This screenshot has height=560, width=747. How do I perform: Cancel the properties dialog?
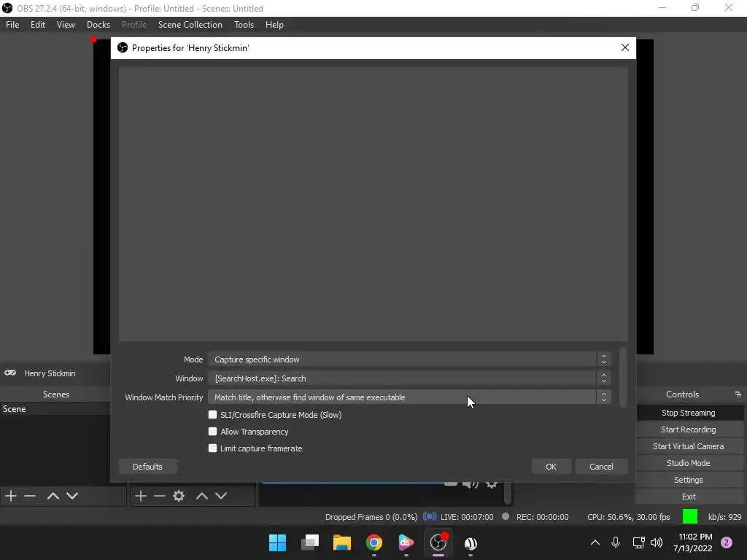tap(601, 467)
